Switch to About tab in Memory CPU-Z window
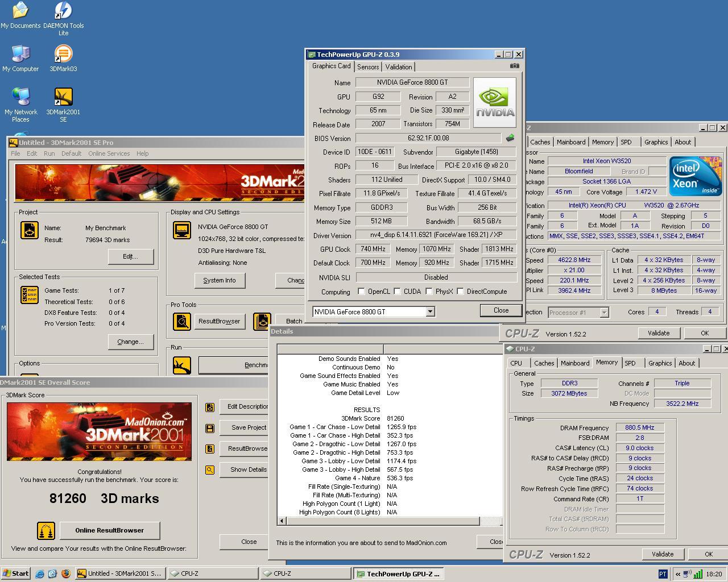This screenshot has height=582, width=728. click(x=687, y=363)
